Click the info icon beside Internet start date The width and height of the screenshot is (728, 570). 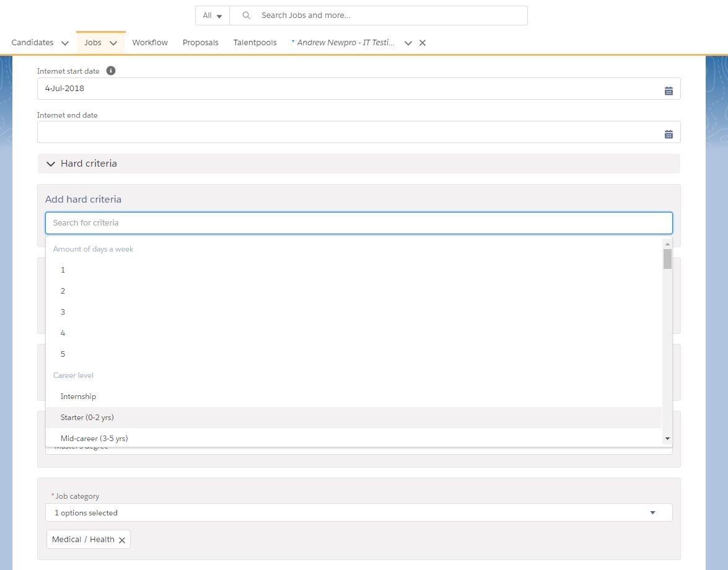(110, 71)
